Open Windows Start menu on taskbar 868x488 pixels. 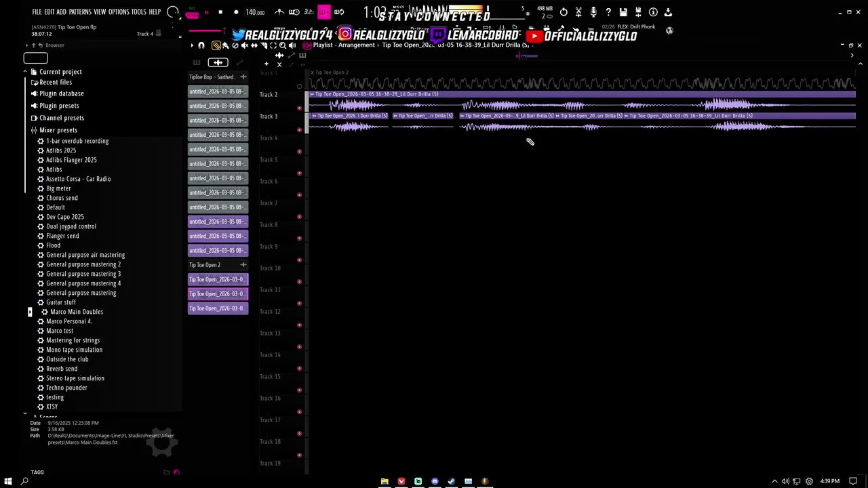click(8, 481)
